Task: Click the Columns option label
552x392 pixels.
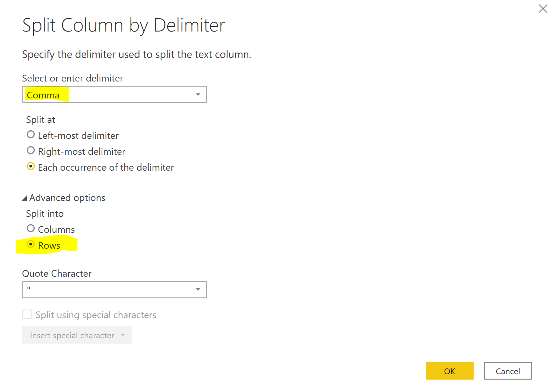Action: pos(56,230)
